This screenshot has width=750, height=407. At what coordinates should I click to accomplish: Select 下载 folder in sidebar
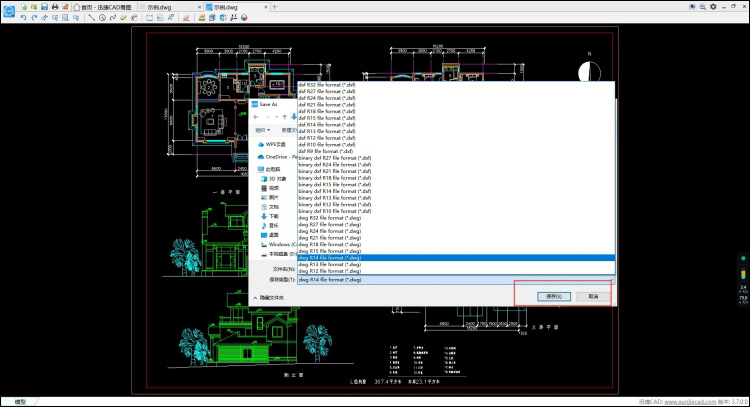(x=270, y=216)
